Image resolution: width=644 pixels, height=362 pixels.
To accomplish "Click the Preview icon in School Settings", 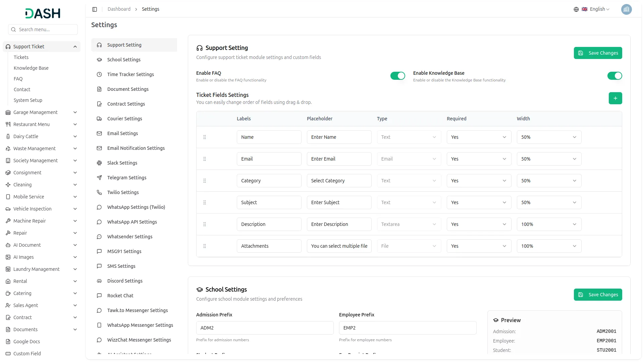I will point(496,320).
